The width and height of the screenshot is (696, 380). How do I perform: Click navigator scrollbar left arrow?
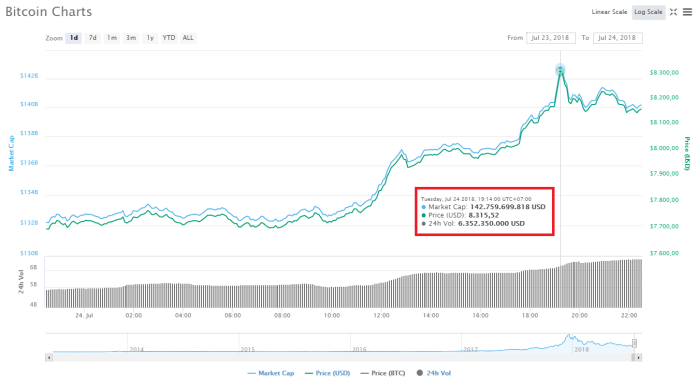(49, 357)
